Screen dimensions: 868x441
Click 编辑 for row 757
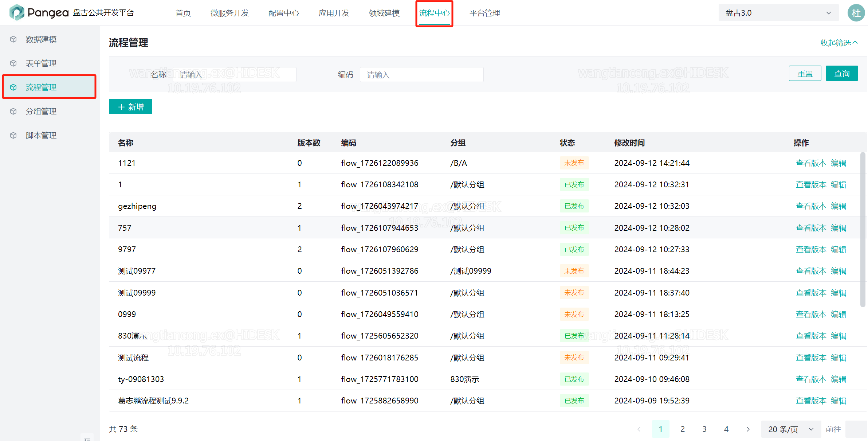tap(838, 228)
